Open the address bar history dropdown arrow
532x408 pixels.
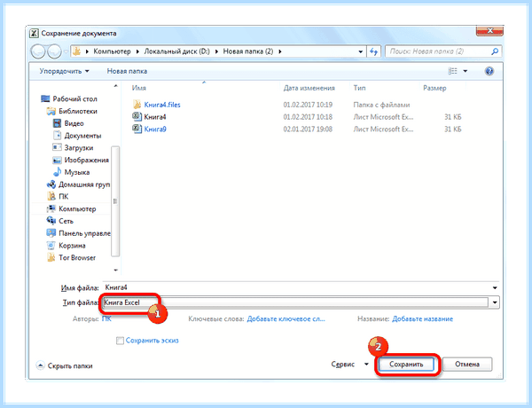(x=360, y=51)
